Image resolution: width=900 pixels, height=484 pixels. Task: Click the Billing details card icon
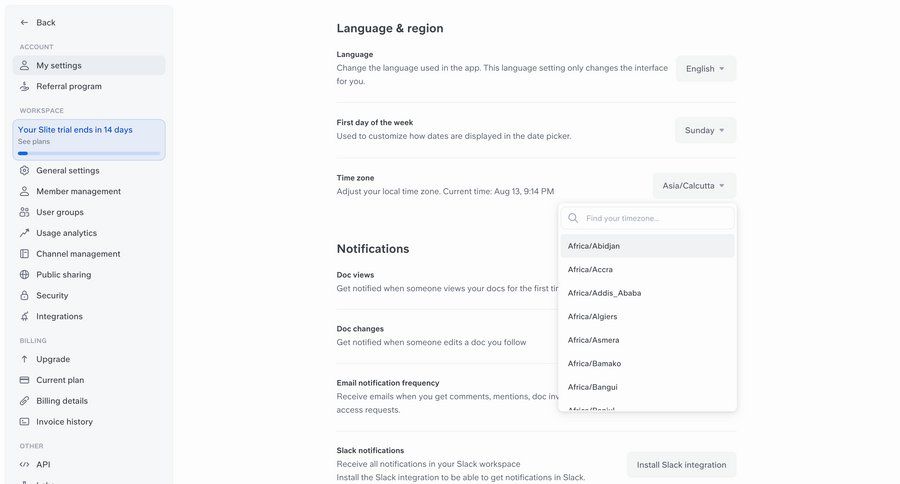coord(25,401)
